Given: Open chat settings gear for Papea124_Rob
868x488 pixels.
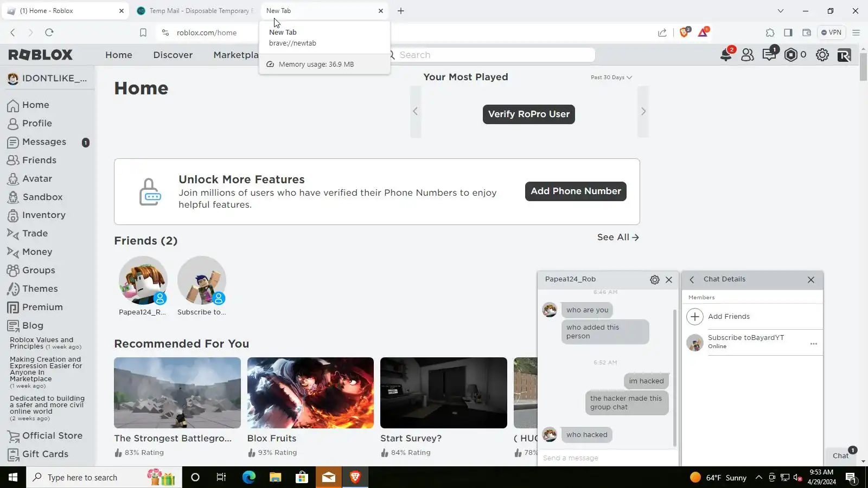Looking at the screenshot, I should click(655, 280).
